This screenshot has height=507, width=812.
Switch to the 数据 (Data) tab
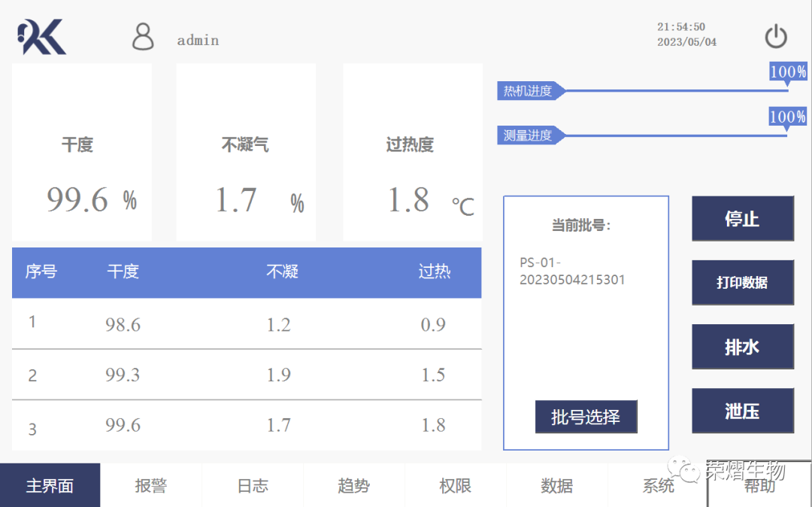click(x=557, y=485)
